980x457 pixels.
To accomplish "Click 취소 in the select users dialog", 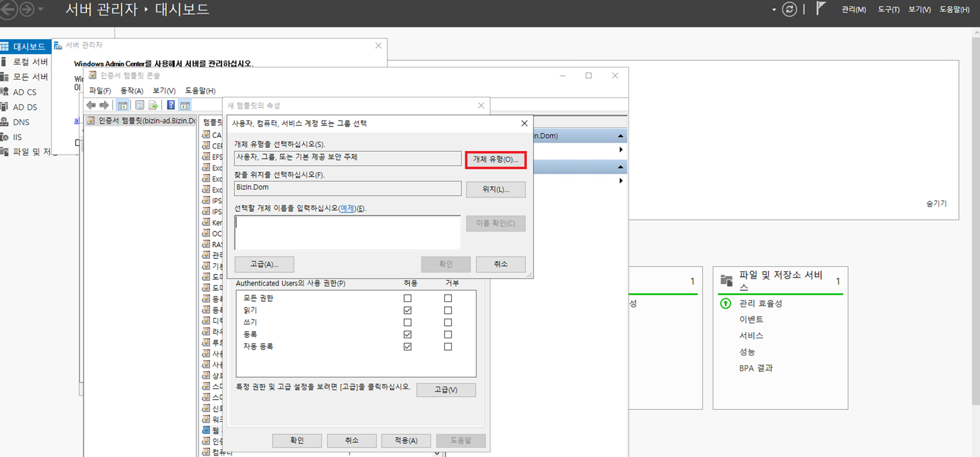I will 500,265.
